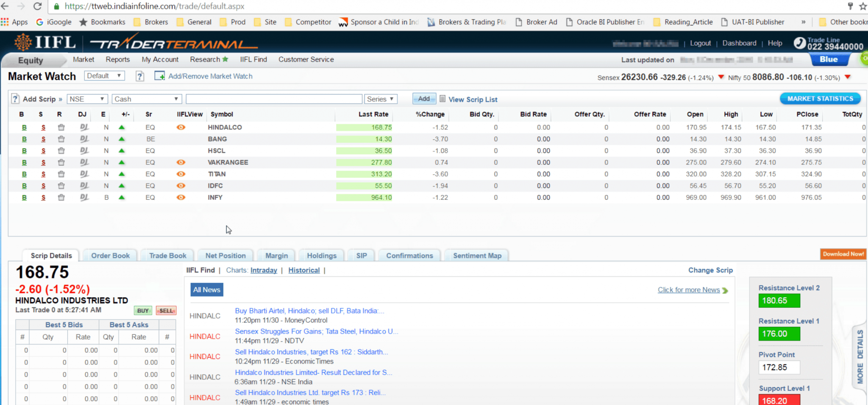
Task: Open Chrome Apps shortcut
Action: [14, 22]
